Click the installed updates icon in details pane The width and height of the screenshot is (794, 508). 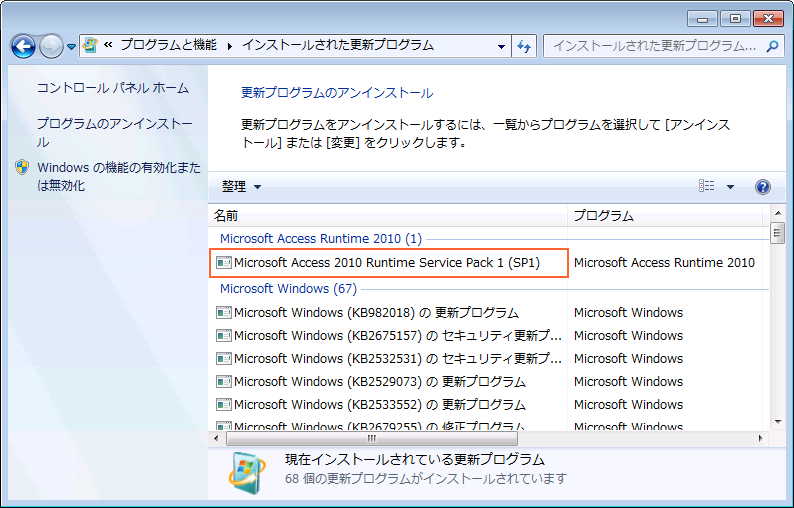tap(246, 472)
